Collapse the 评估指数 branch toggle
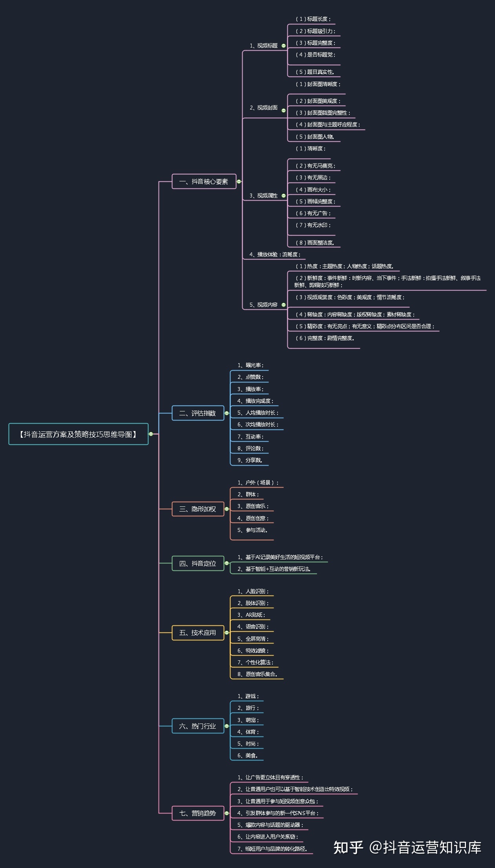Viewport: 495px width, 868px height. click(226, 413)
